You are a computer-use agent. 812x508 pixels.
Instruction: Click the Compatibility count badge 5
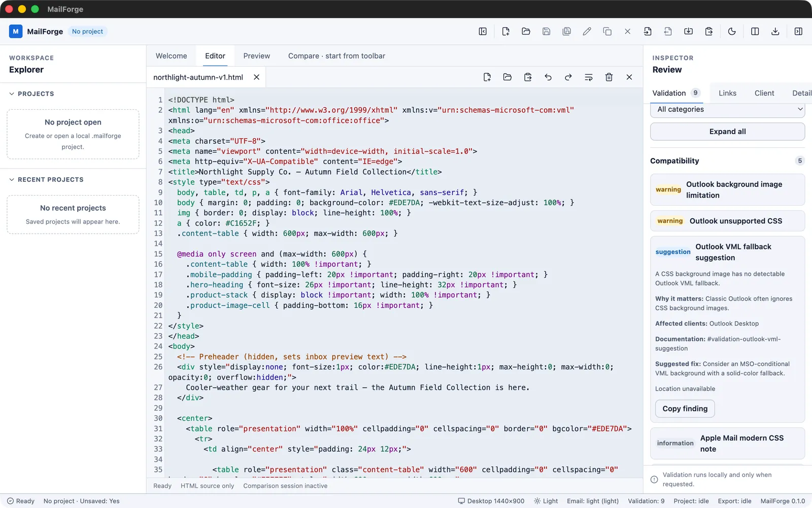800,161
